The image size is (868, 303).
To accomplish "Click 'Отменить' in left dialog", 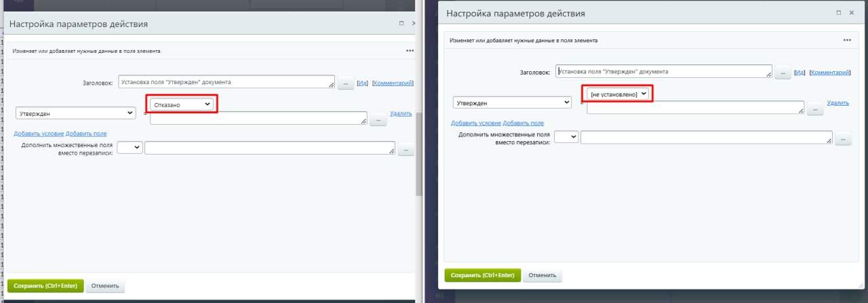I will [105, 286].
